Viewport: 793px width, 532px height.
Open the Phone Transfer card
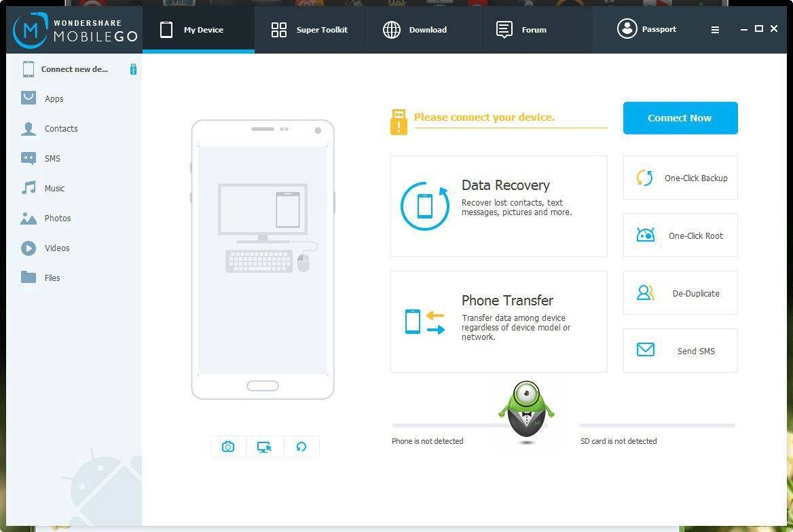[498, 322]
